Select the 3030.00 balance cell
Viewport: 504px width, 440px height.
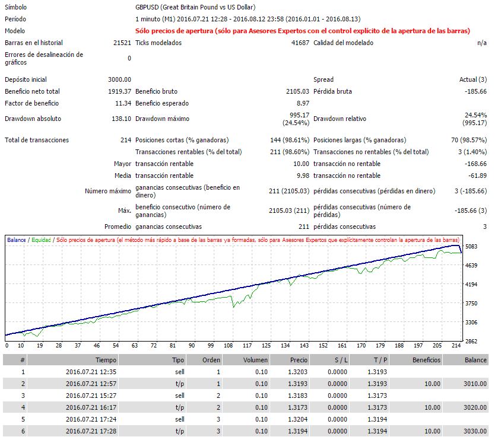coord(476,431)
